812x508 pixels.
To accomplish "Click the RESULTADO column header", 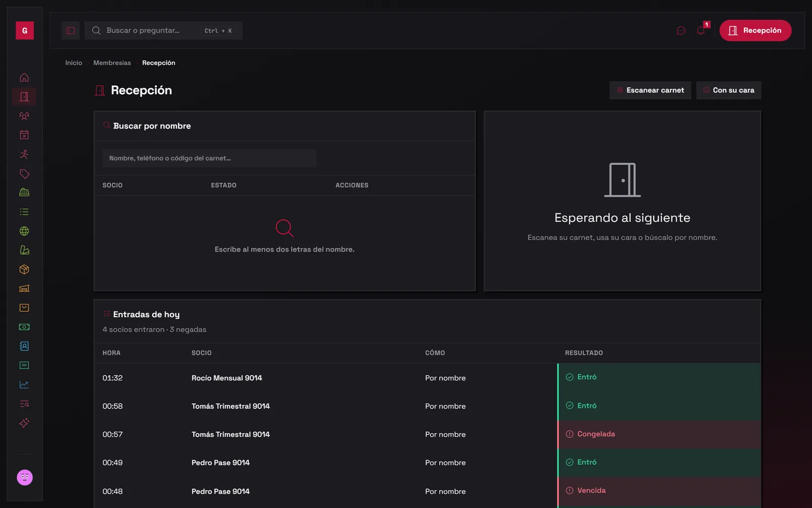I will 584,353.
